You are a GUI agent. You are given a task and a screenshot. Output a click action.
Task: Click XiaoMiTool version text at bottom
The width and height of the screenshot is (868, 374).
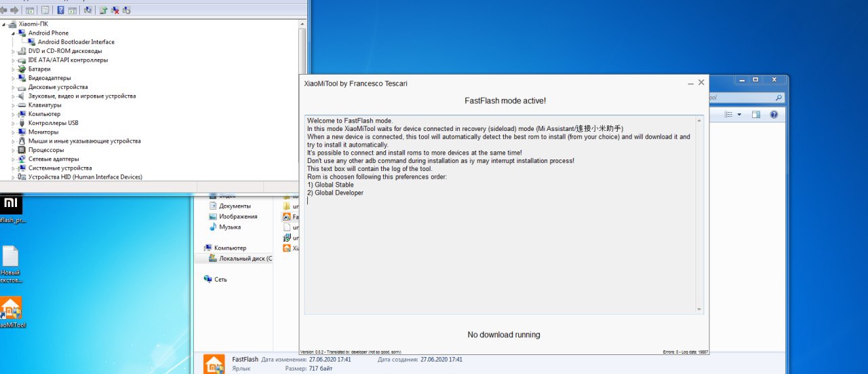point(350,352)
